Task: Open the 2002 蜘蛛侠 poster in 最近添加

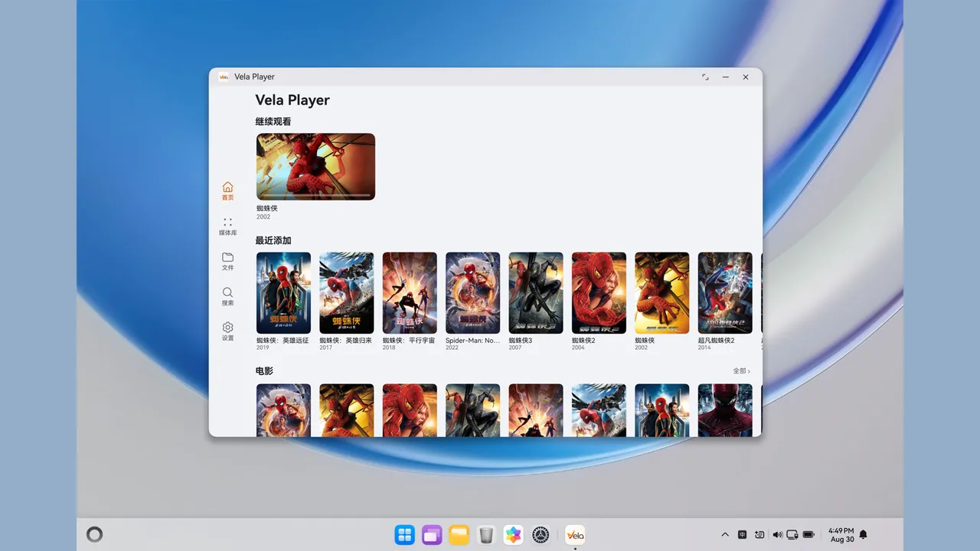Action: 662,293
